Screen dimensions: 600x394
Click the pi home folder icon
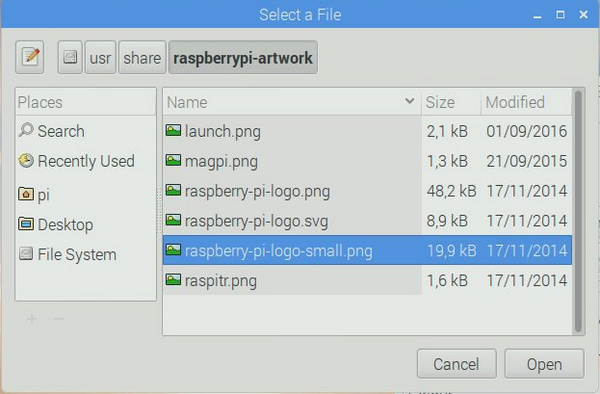26,194
